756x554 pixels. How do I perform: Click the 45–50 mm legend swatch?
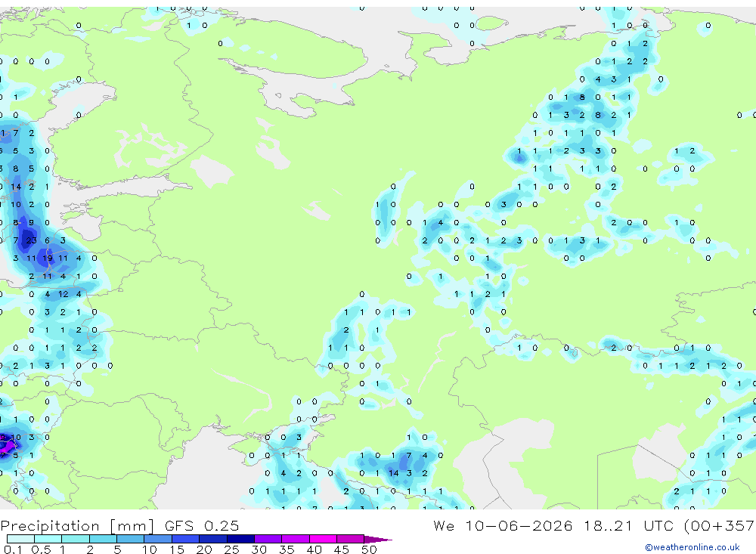tap(351, 539)
